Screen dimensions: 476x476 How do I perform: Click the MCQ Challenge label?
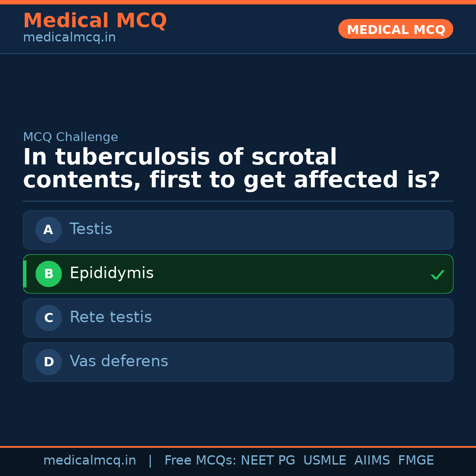(x=71, y=137)
